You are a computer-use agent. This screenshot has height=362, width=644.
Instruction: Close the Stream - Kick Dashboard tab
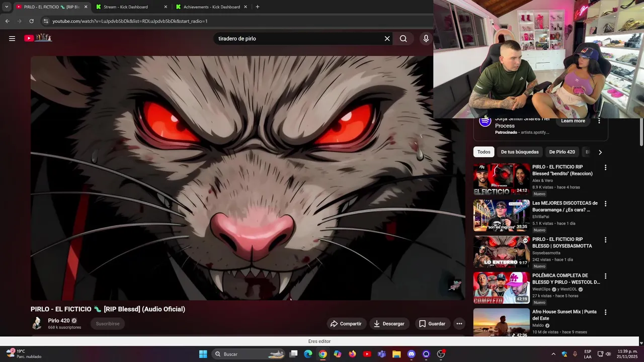[166, 7]
